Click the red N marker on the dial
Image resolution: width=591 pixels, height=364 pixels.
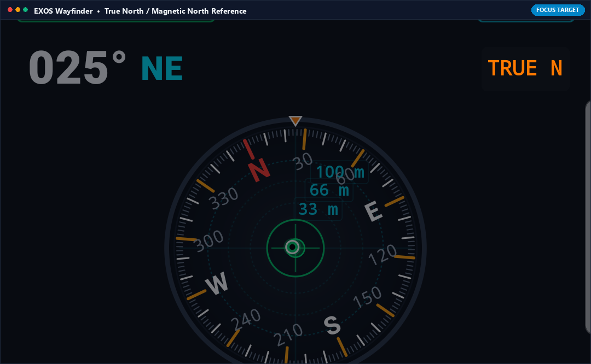tap(259, 170)
